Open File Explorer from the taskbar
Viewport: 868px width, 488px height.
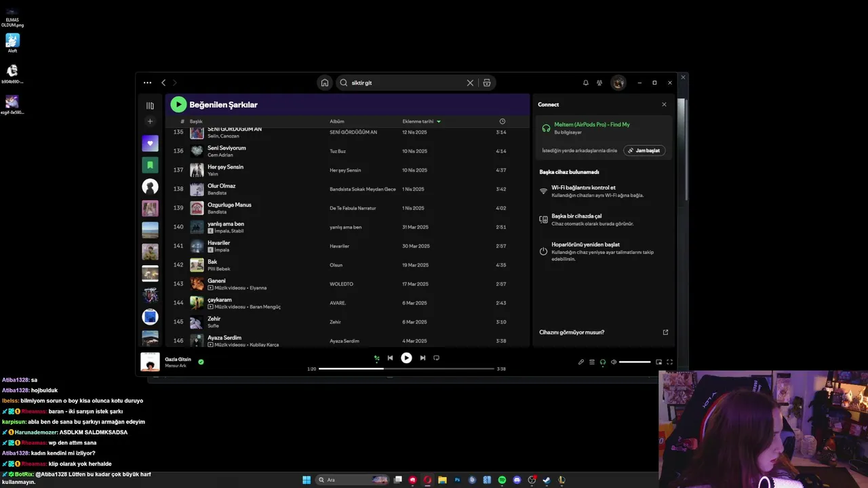coord(442,480)
